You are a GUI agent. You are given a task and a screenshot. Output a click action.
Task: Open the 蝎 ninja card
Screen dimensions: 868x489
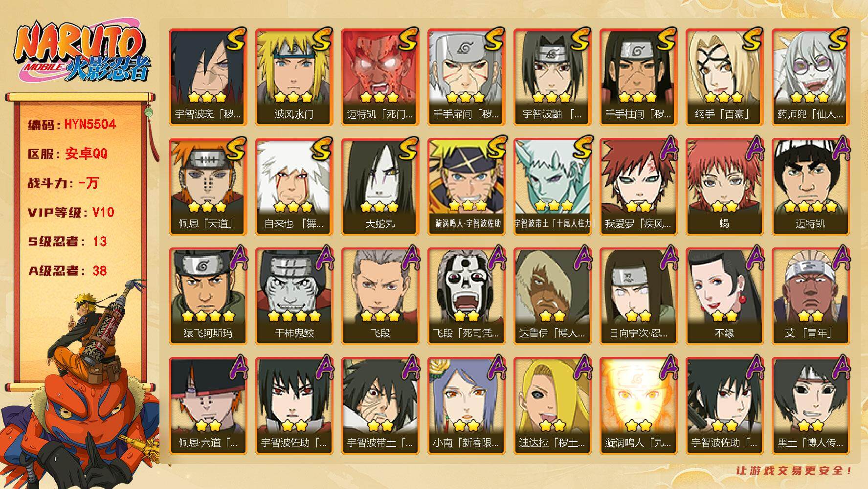point(724,186)
